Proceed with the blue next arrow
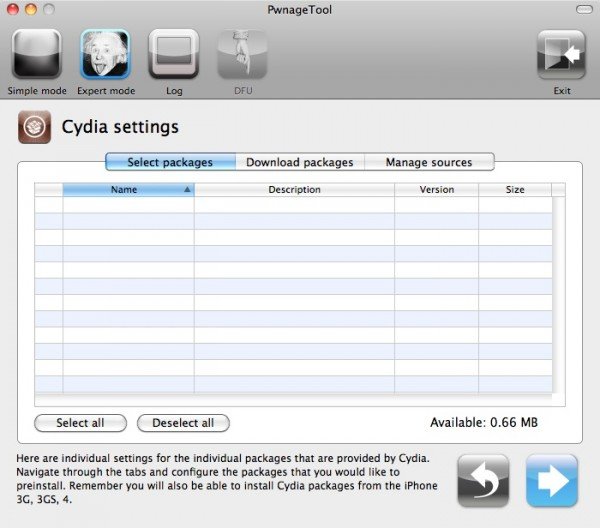This screenshot has height=528, width=600. (552, 480)
